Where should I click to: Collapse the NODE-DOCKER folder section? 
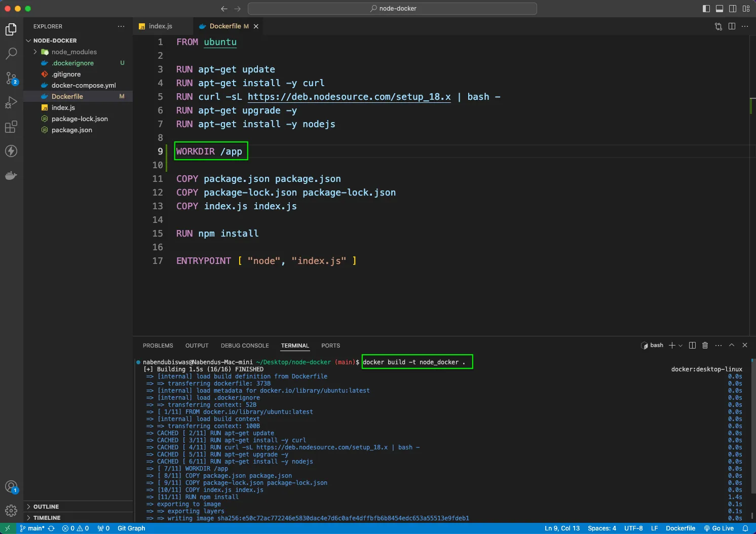pos(55,41)
